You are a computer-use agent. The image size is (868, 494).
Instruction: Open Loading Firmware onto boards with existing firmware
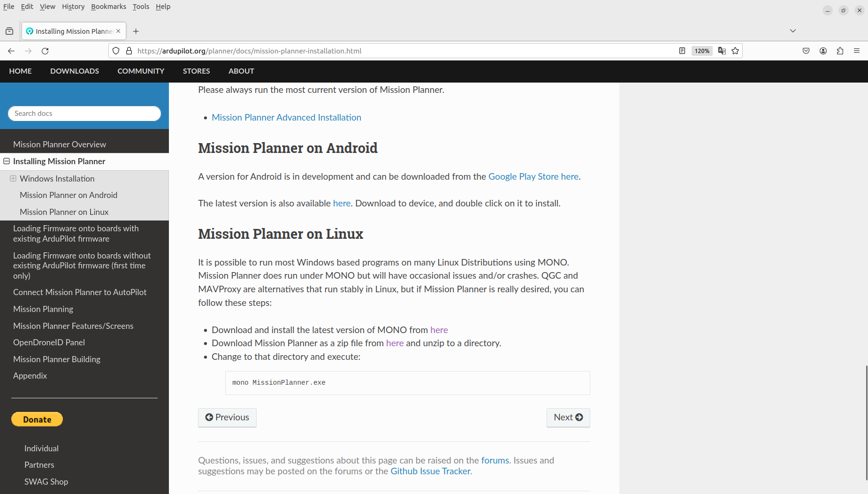tap(76, 234)
